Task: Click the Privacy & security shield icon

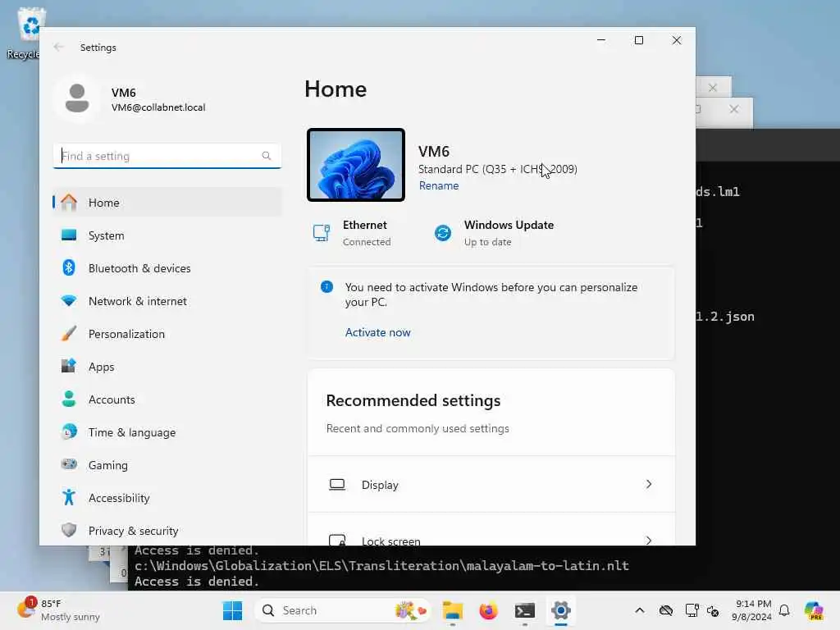Action: tap(69, 531)
